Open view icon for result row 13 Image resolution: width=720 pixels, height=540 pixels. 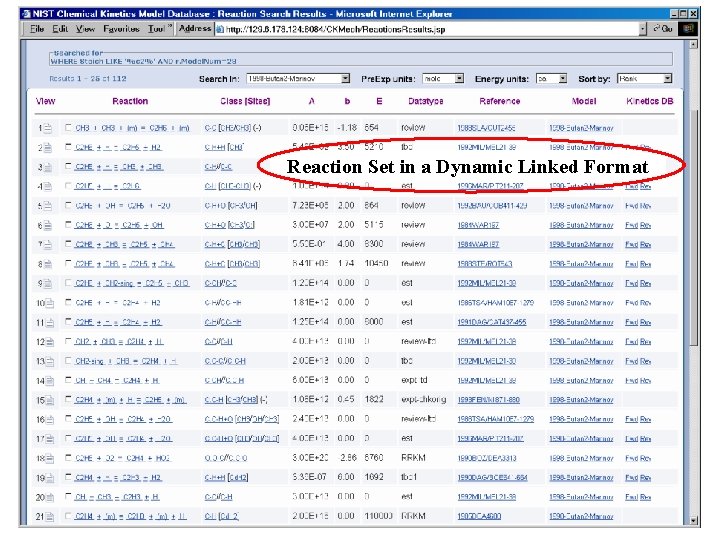click(50, 362)
